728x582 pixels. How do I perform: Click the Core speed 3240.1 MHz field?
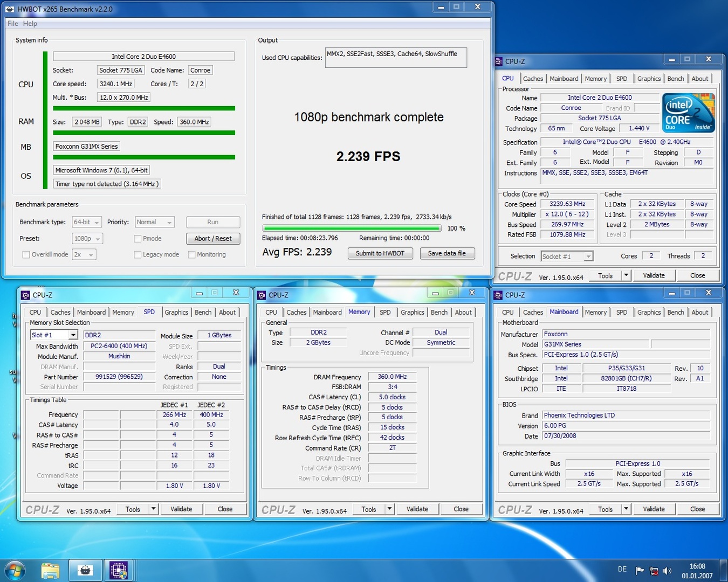(116, 84)
